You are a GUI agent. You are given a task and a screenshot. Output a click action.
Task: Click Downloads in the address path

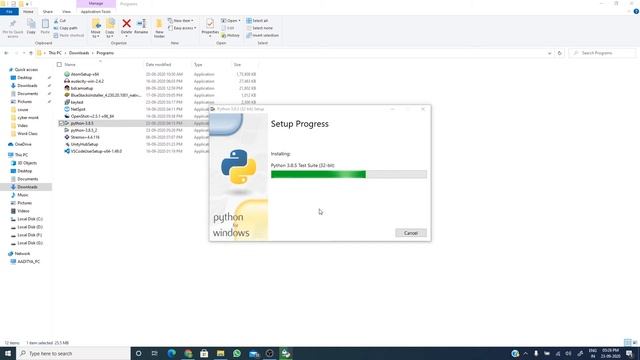(x=79, y=53)
